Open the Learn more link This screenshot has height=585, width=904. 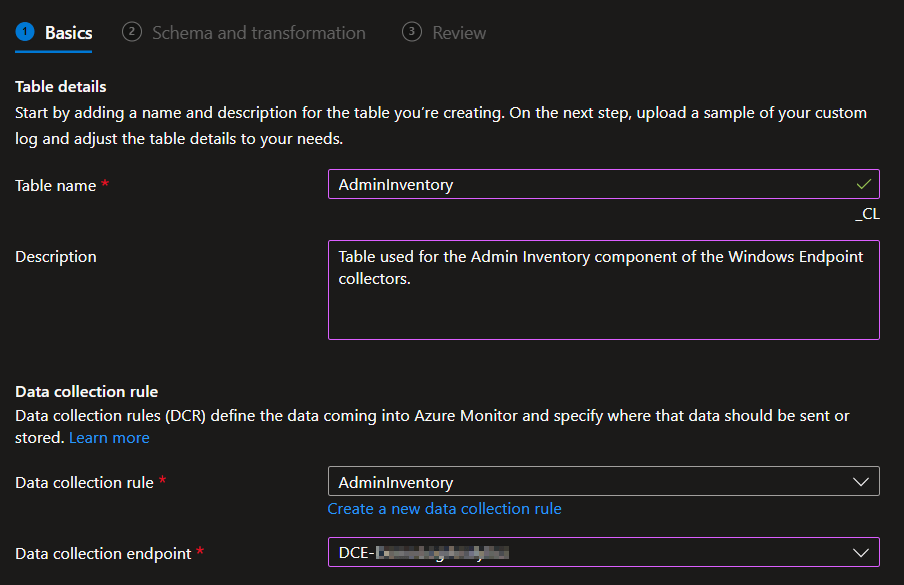point(109,438)
